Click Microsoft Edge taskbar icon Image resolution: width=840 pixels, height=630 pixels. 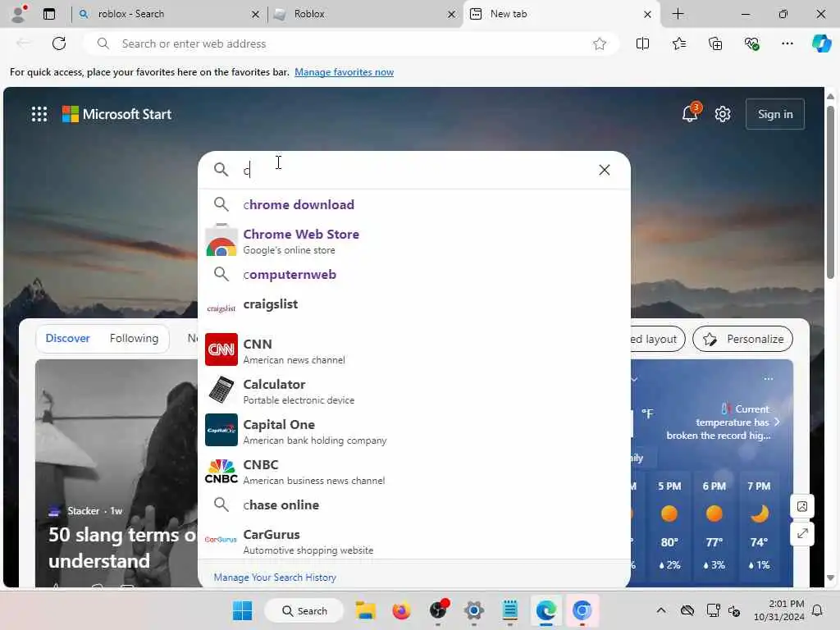pos(546,610)
